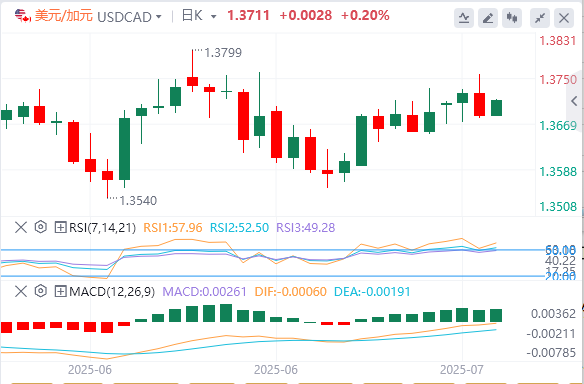
Task: Close the chart with the X button
Action: (x=564, y=18)
